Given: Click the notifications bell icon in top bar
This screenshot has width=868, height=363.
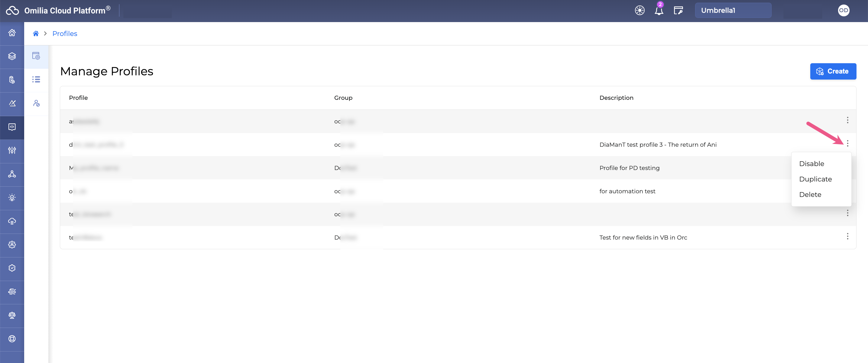Looking at the screenshot, I should coord(659,10).
